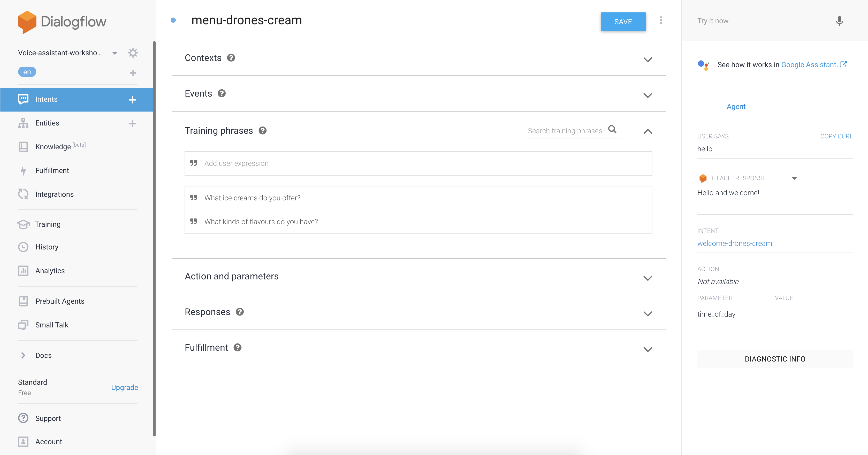
Task: Click the Events help question icon
Action: click(x=222, y=93)
